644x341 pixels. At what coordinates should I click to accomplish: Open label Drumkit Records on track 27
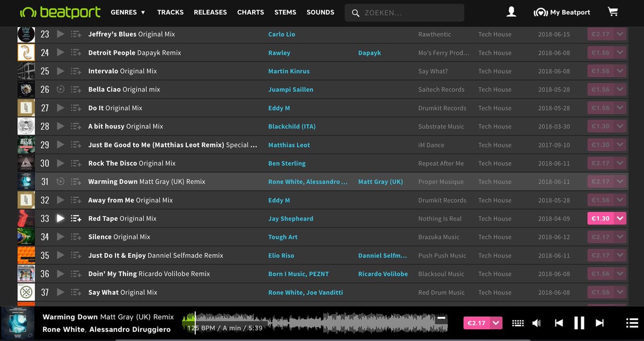[442, 108]
